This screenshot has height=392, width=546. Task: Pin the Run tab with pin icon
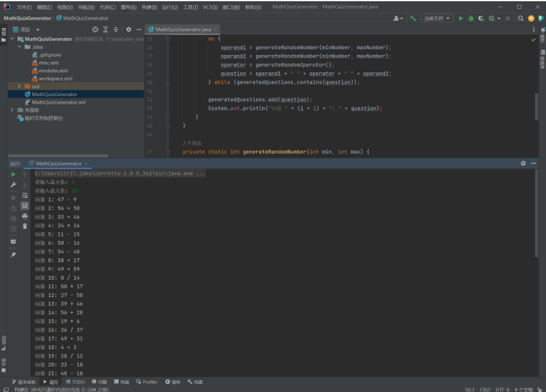pyautogui.click(x=13, y=255)
